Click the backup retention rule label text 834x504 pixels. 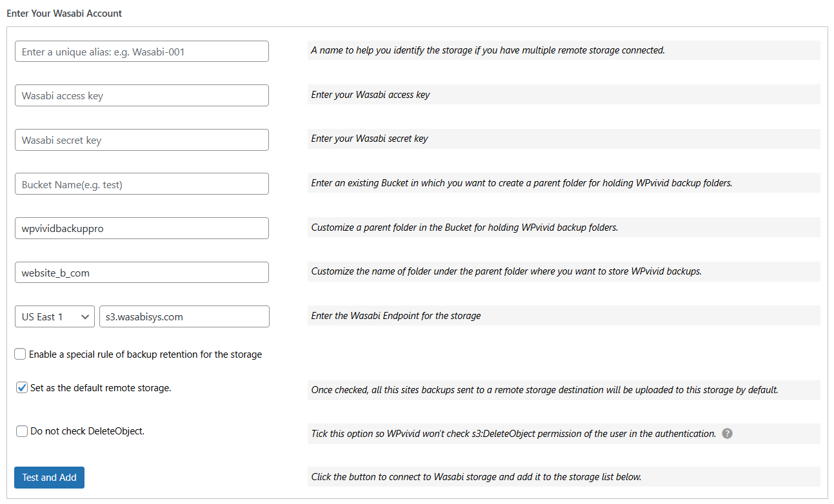coord(145,354)
